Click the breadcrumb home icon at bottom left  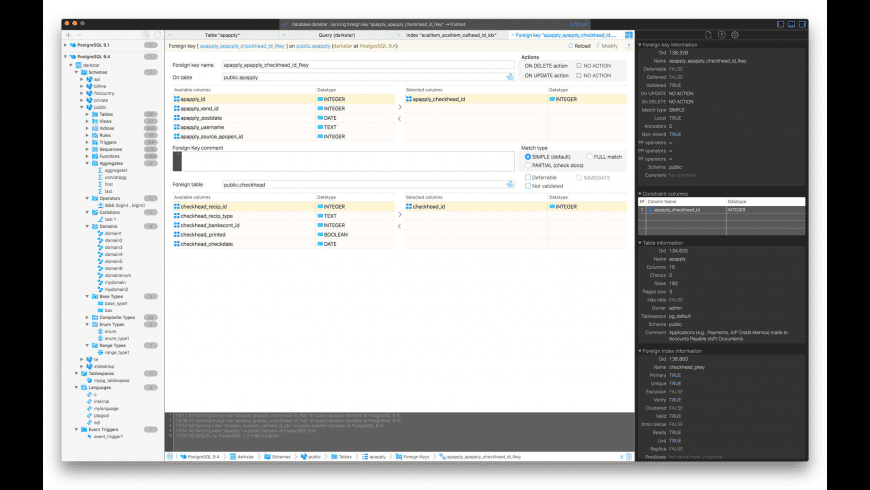pyautogui.click(x=170, y=456)
